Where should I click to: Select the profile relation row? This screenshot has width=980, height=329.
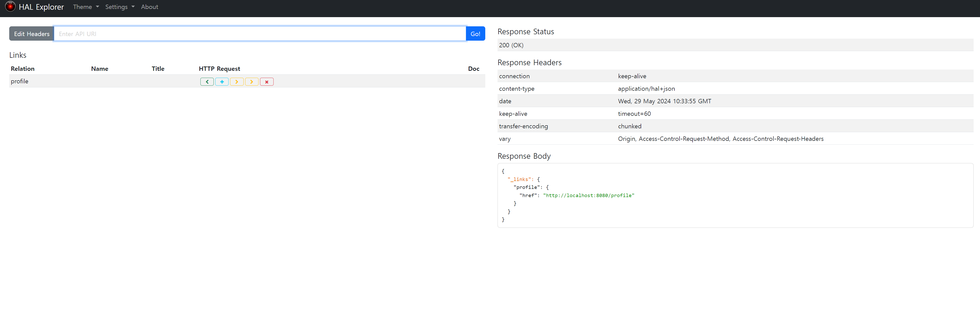tap(20, 81)
